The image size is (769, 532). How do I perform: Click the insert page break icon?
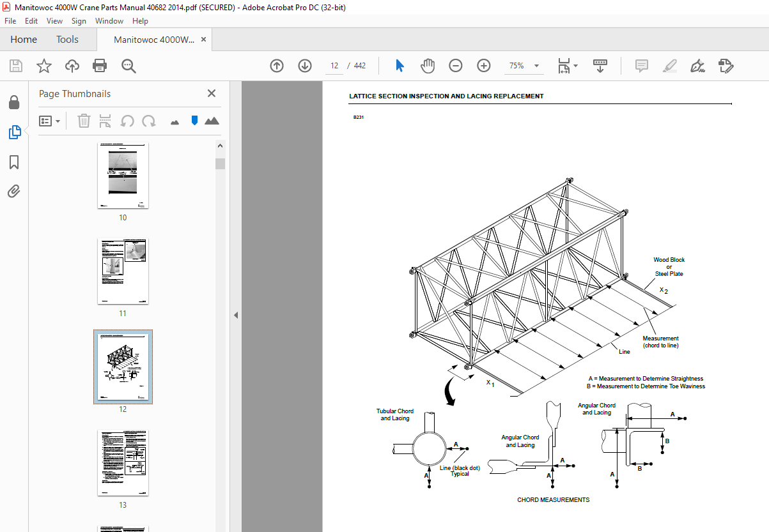[x=105, y=121]
